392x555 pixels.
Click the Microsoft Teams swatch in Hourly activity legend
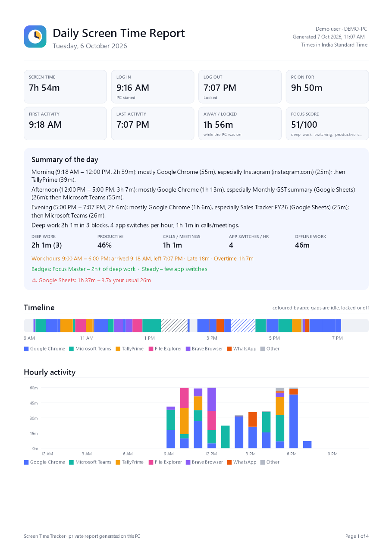tap(72, 462)
